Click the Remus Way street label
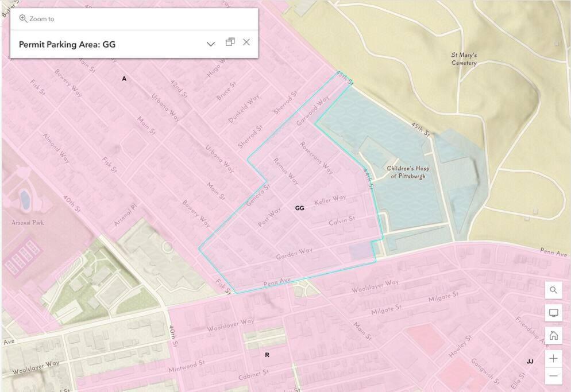This screenshot has width=571, height=392. 286,171
